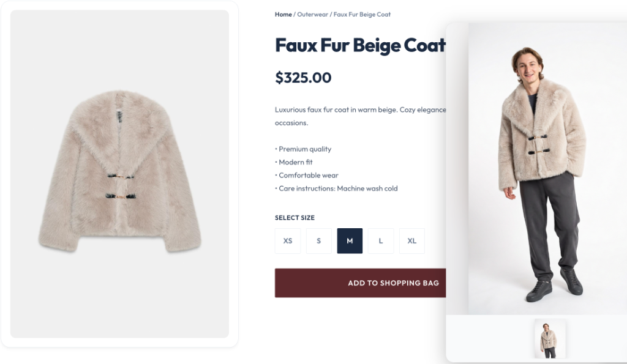Click the flat-lay beige coat product image
The image size is (627, 364).
click(120, 171)
